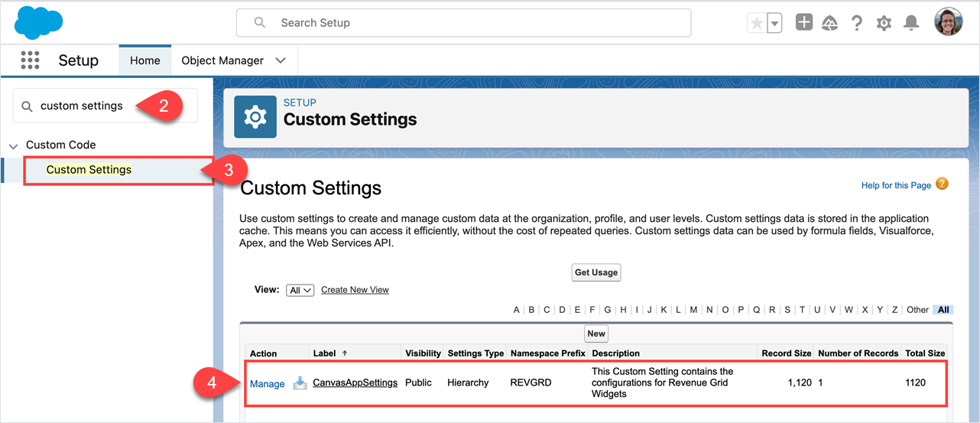Open the CanvasAppSettings label link
Screen dimensions: 980x423
point(355,382)
